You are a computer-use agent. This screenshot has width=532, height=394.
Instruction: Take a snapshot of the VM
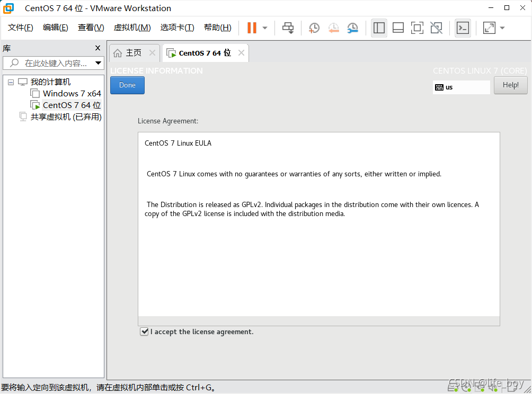[314, 28]
